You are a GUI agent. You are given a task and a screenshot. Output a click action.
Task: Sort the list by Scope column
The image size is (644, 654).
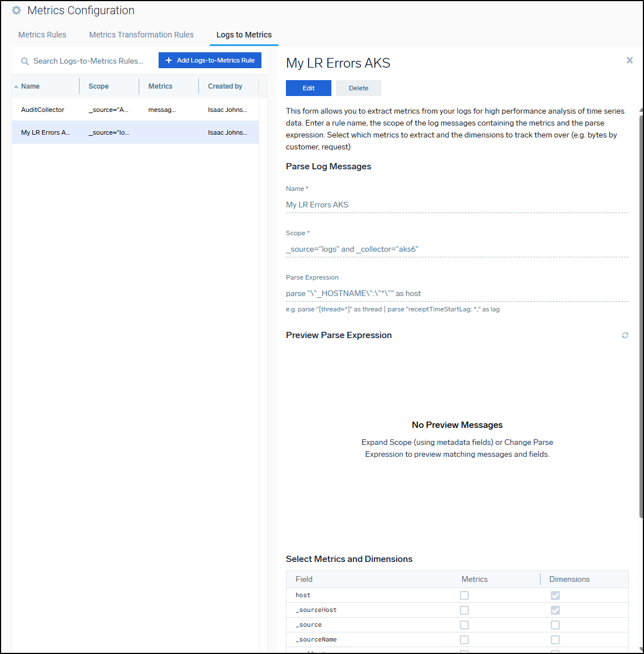tap(98, 86)
